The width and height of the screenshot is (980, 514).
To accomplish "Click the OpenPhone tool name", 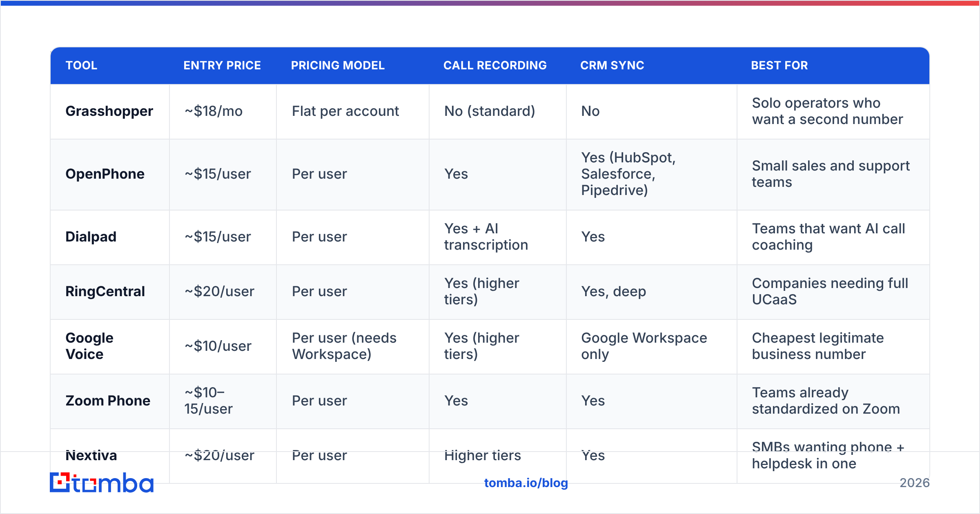I will [105, 174].
